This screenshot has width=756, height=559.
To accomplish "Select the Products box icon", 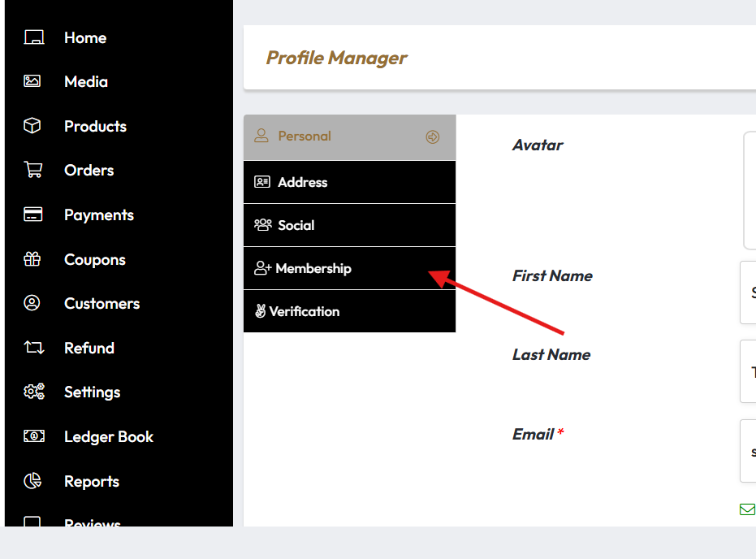I will click(32, 126).
